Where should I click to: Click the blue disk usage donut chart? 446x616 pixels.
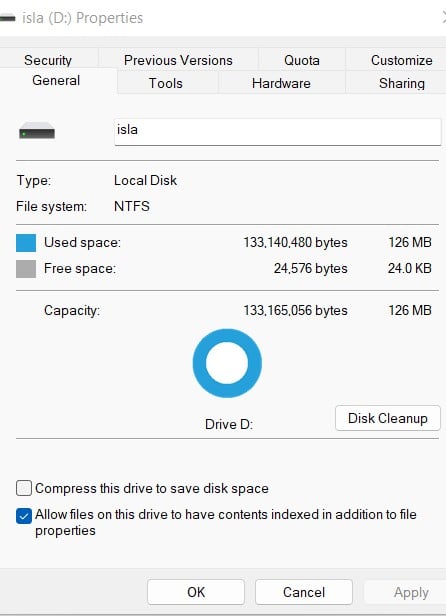click(x=227, y=363)
